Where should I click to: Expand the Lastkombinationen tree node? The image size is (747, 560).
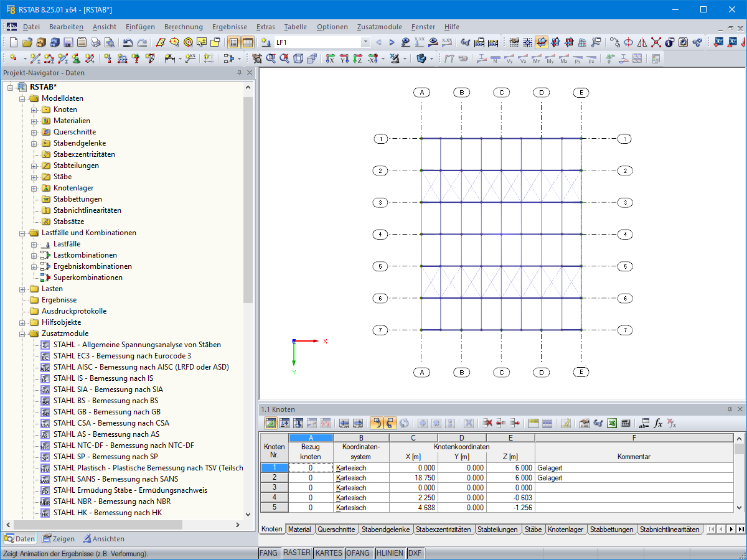34,255
